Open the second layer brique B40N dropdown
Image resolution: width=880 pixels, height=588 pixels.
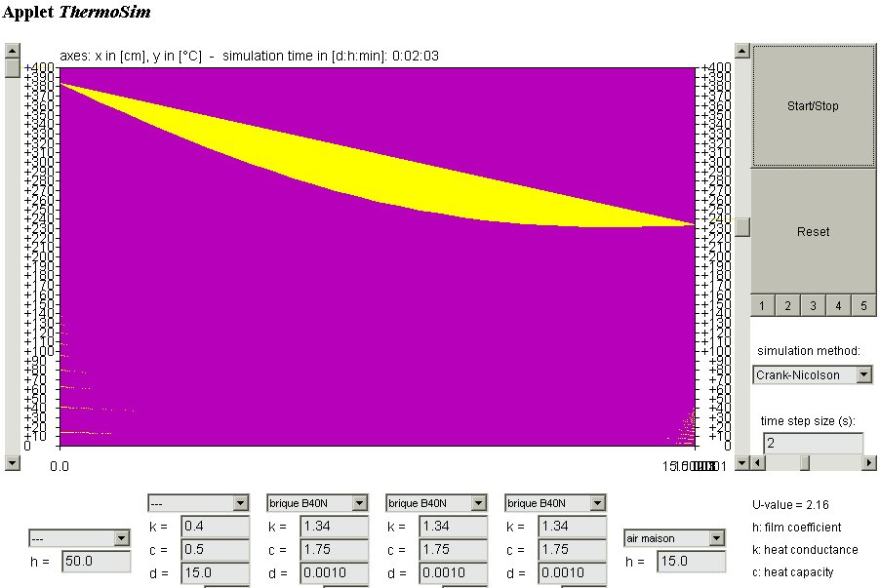317,503
